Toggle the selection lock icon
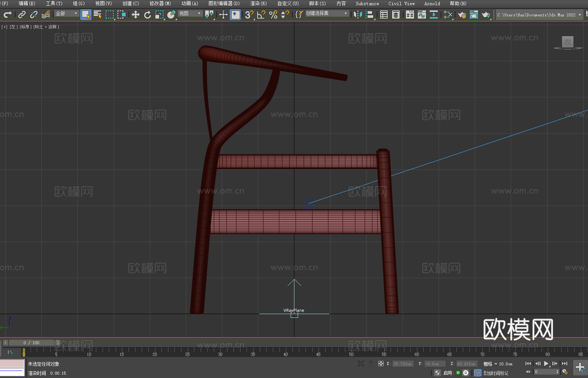Screen dimensions: 588x378 click(x=371, y=364)
